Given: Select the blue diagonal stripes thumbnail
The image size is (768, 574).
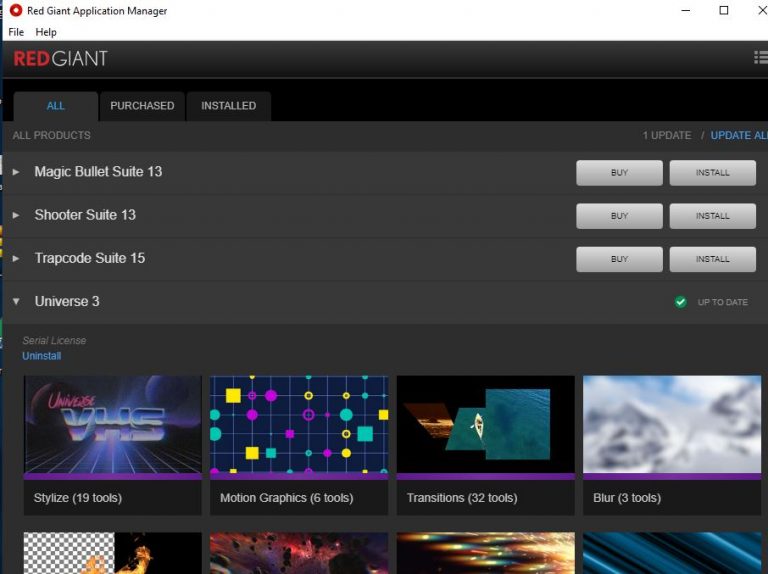Looking at the screenshot, I should (x=672, y=553).
